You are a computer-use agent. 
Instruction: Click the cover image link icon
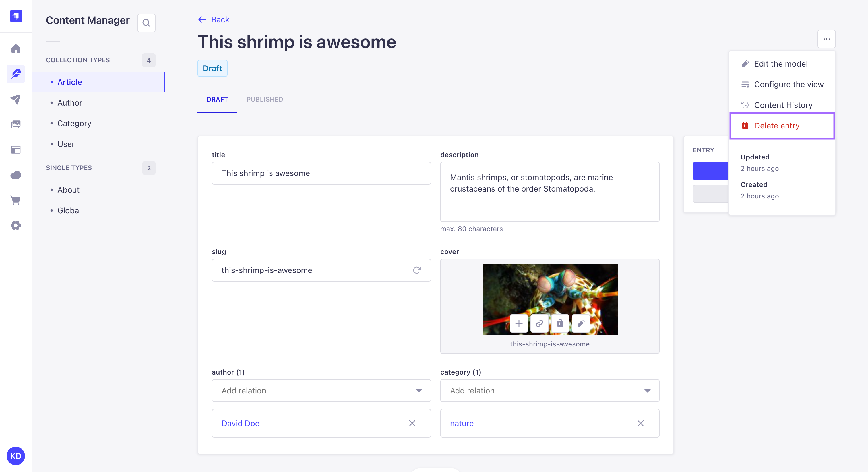pyautogui.click(x=540, y=323)
